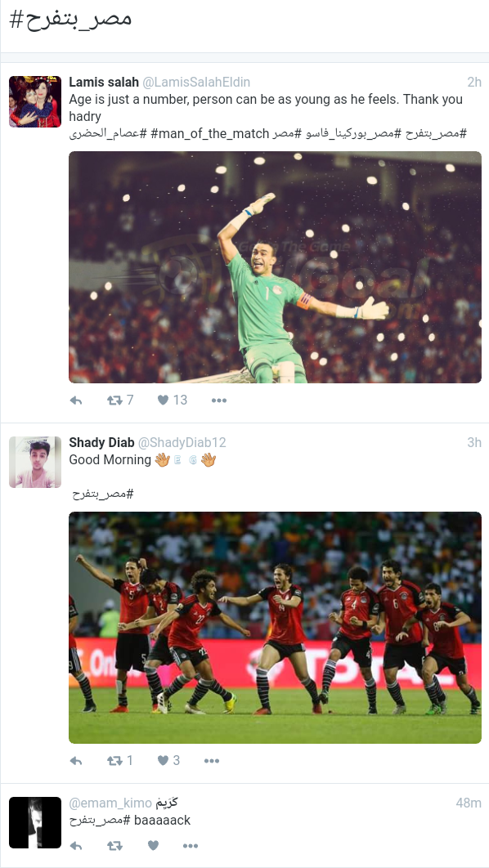Open more options on Shady Diab's tweet
The height and width of the screenshot is (868, 489).
[x=212, y=761]
